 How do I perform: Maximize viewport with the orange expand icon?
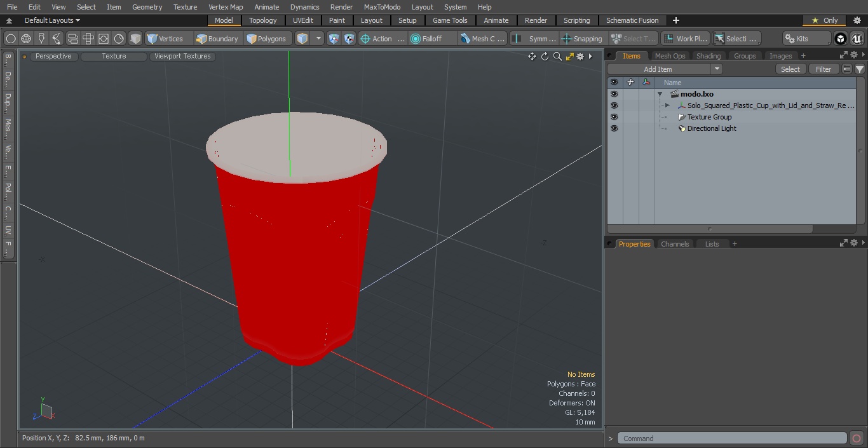[569, 57]
